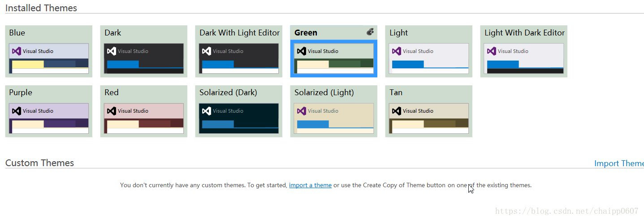Click the Visual Studio logo in Tan preview
Viewport: 644px width, 220px height.
(x=397, y=111)
